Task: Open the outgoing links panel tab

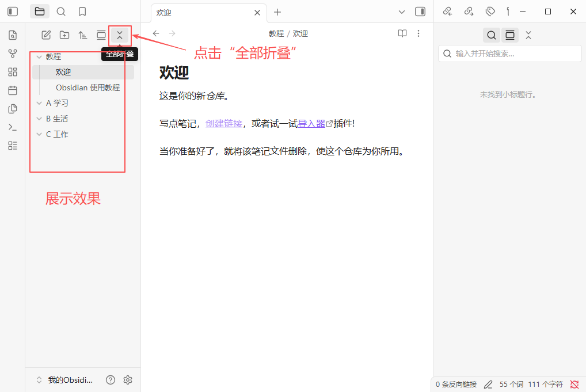Action: click(469, 12)
